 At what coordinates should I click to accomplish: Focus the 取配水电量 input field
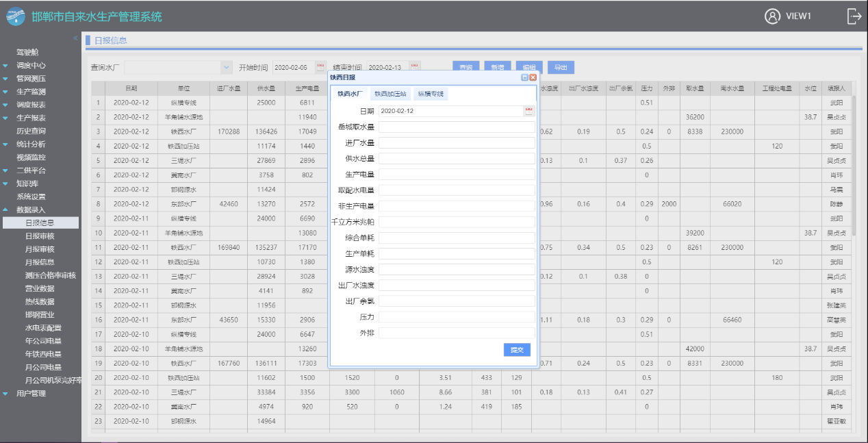[457, 190]
